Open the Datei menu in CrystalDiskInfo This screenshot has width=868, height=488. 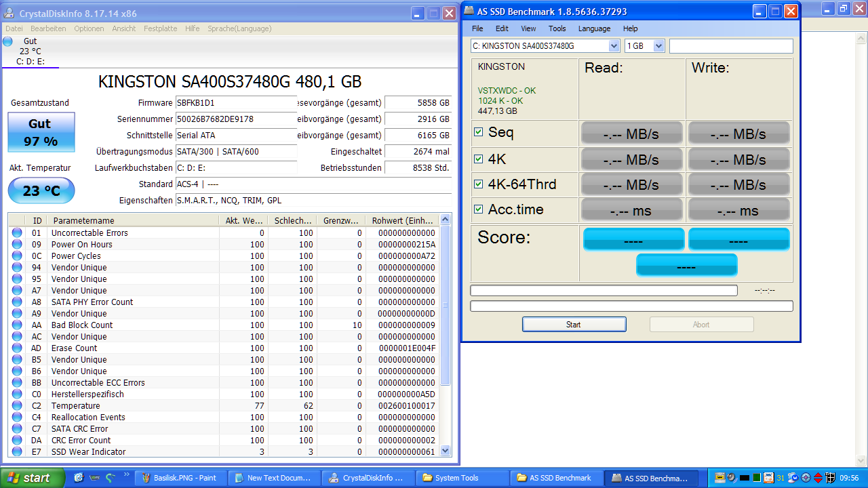[14, 28]
